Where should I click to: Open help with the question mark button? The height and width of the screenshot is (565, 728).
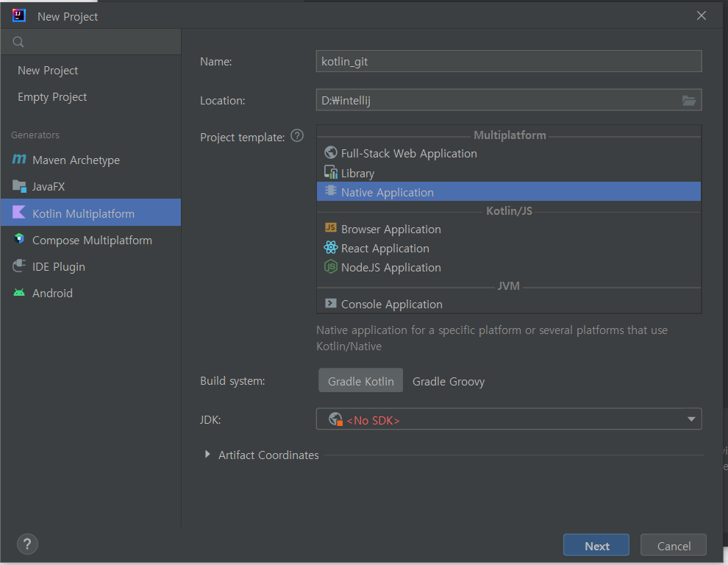pos(27,544)
